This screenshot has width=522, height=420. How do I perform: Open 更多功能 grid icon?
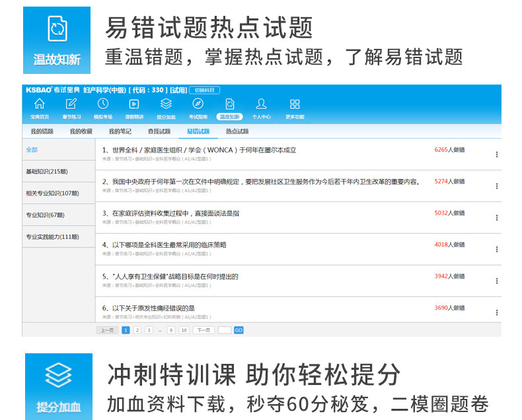295,104
